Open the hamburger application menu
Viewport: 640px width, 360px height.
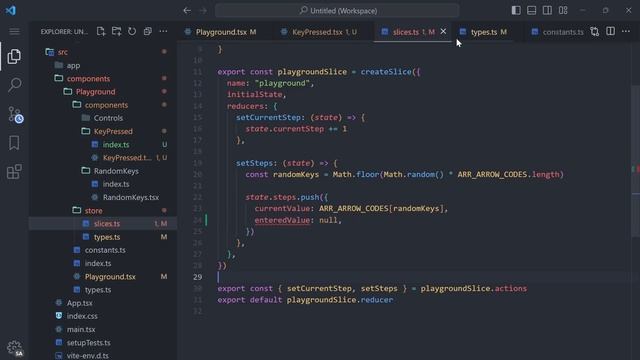point(14,31)
